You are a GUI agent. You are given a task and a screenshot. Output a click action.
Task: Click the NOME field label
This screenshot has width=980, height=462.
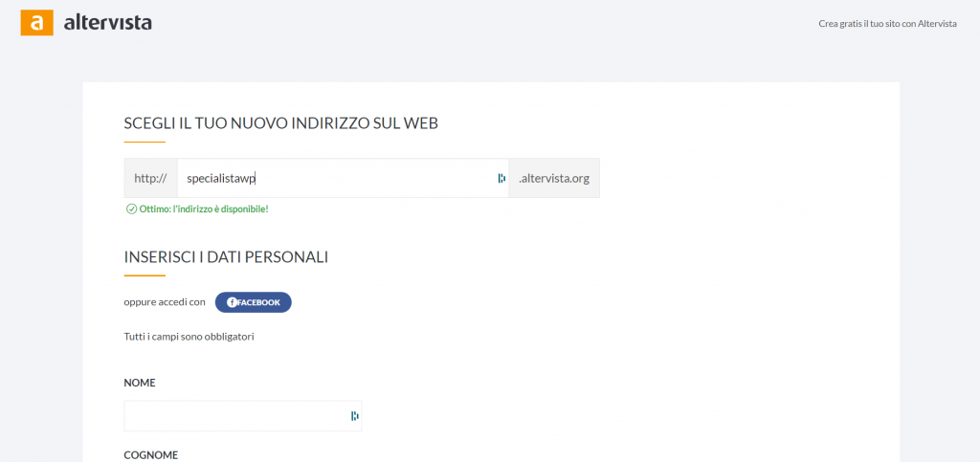click(x=140, y=383)
